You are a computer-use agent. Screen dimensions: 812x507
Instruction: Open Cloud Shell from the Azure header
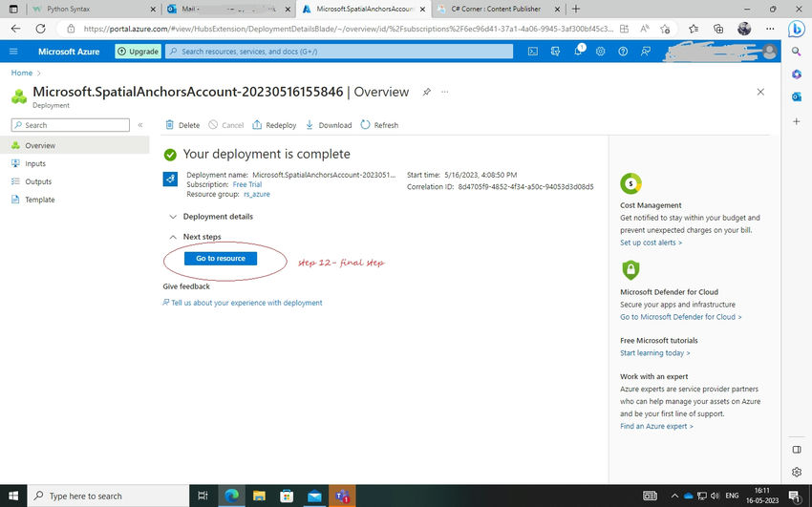pyautogui.click(x=532, y=52)
